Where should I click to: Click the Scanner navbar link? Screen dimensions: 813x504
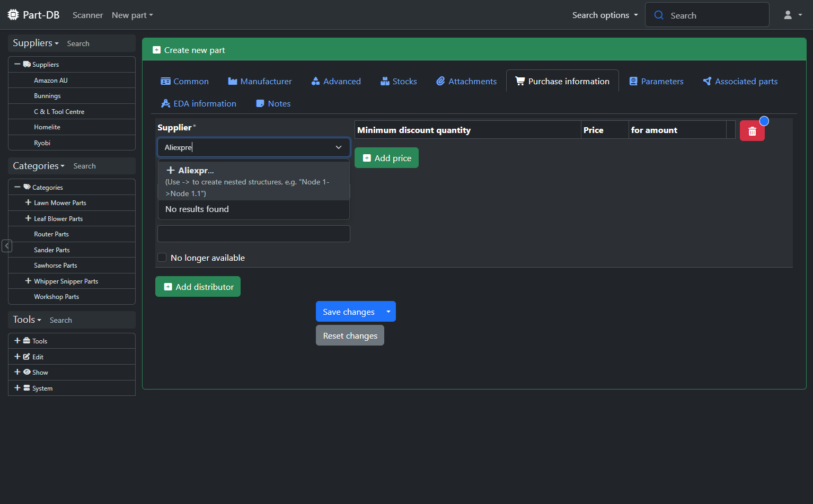pos(87,15)
